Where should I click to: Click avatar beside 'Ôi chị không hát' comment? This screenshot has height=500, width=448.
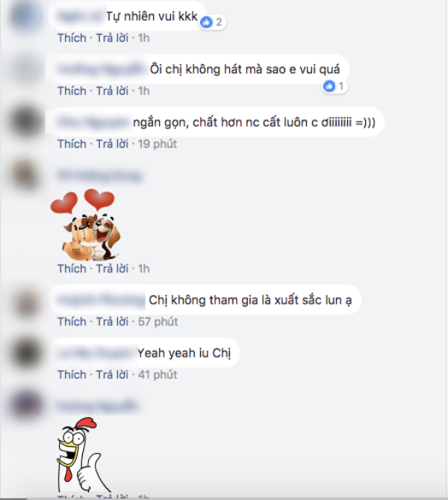pos(27,69)
